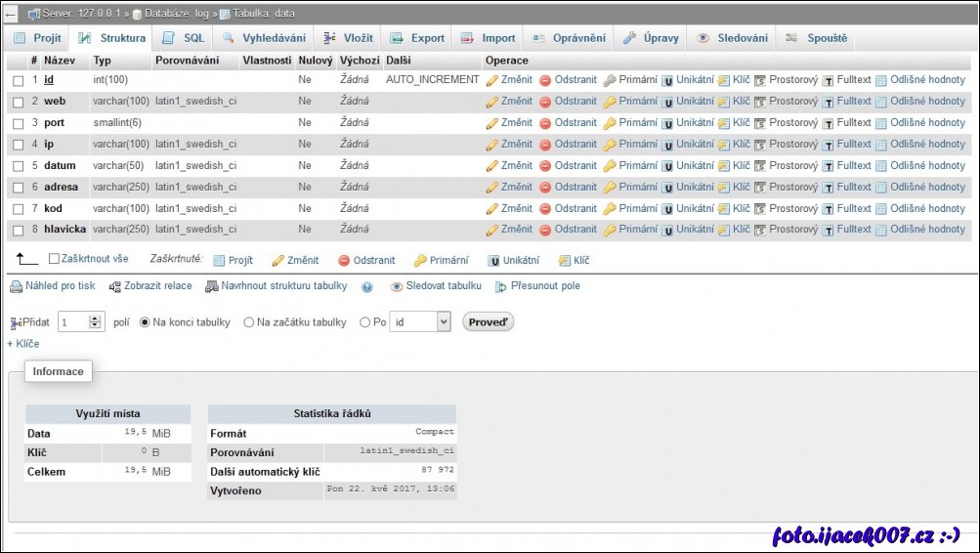Select the Na začátku tabulky radio button

click(249, 322)
